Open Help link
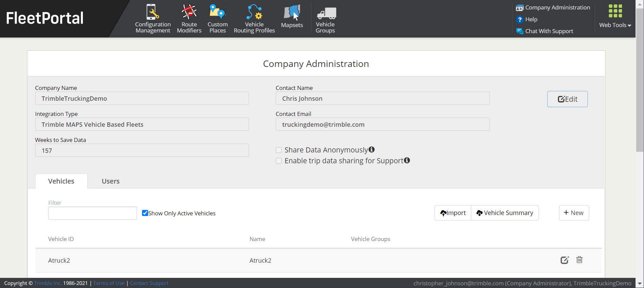 coord(527,19)
